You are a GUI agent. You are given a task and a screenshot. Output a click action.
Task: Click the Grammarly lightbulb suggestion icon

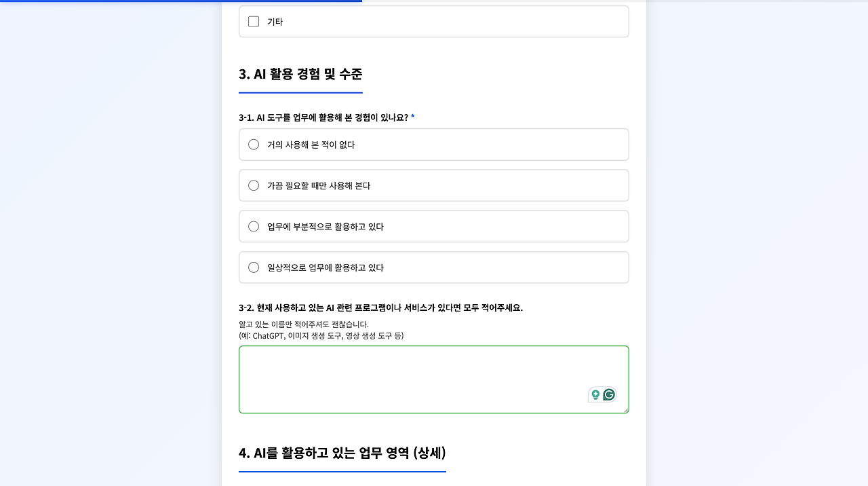[x=595, y=394]
